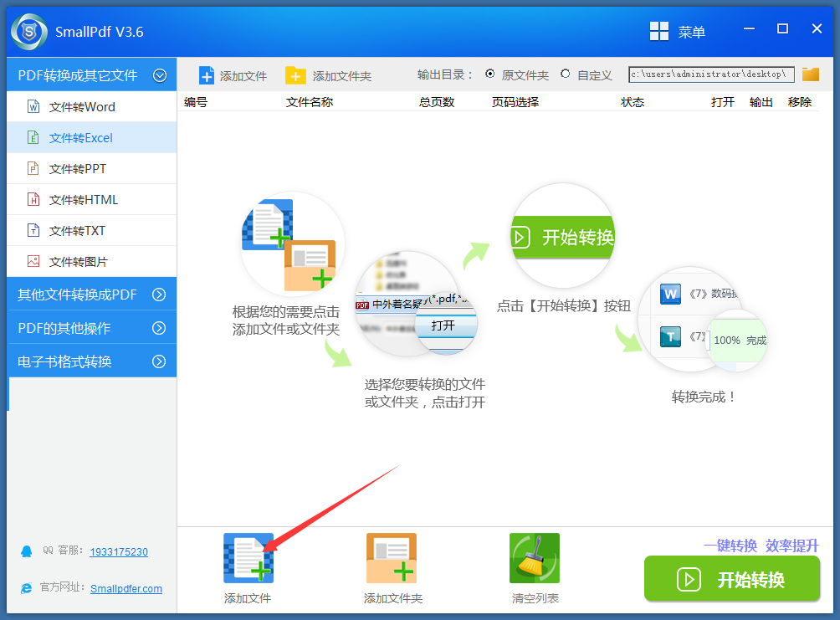Click the green 开始转换 button
Viewport: 840px width, 620px height.
tap(732, 579)
